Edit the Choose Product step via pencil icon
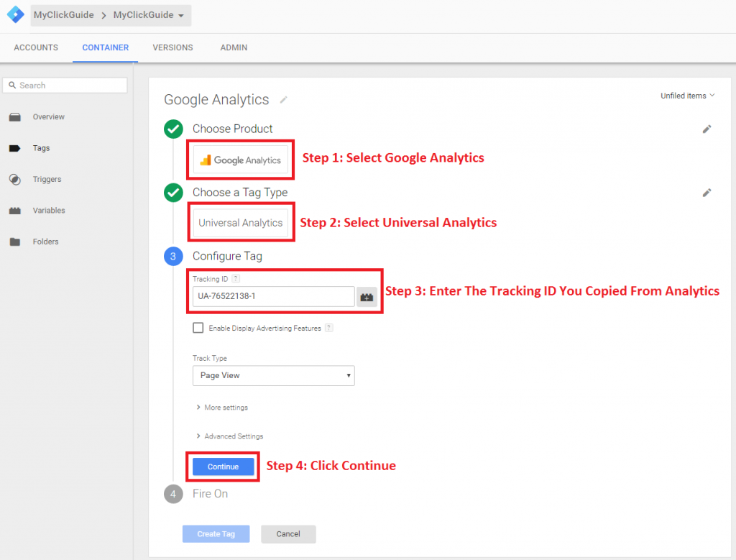The image size is (736, 560). [x=707, y=129]
